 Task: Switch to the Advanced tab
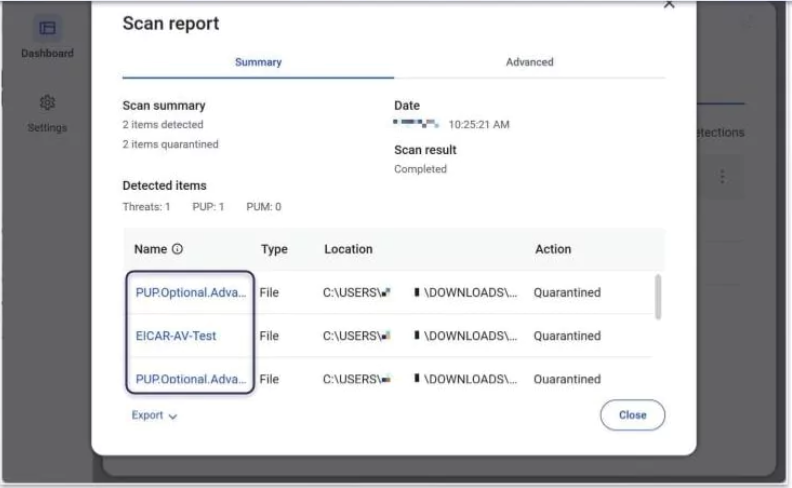click(x=529, y=62)
